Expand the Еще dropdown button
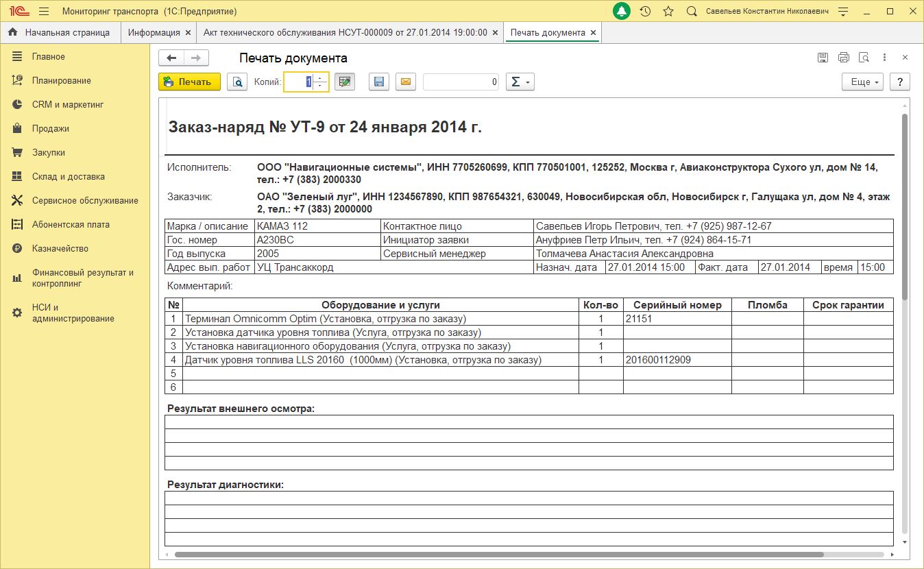This screenshot has width=924, height=569. coord(862,82)
